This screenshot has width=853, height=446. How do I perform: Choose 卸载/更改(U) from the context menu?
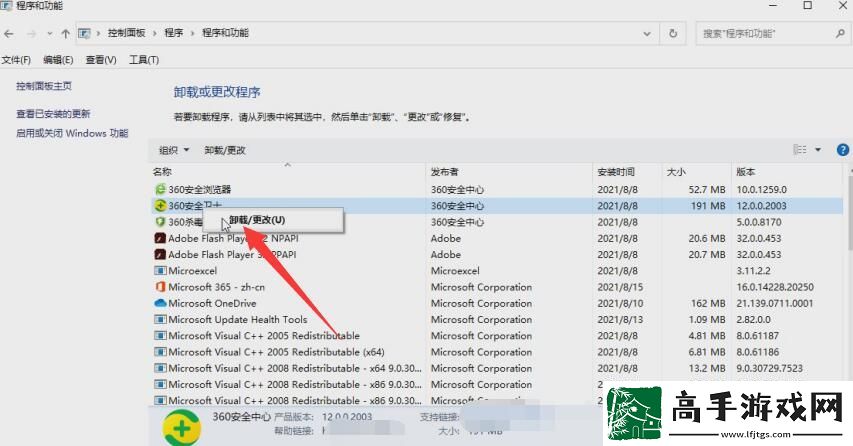coord(273,220)
